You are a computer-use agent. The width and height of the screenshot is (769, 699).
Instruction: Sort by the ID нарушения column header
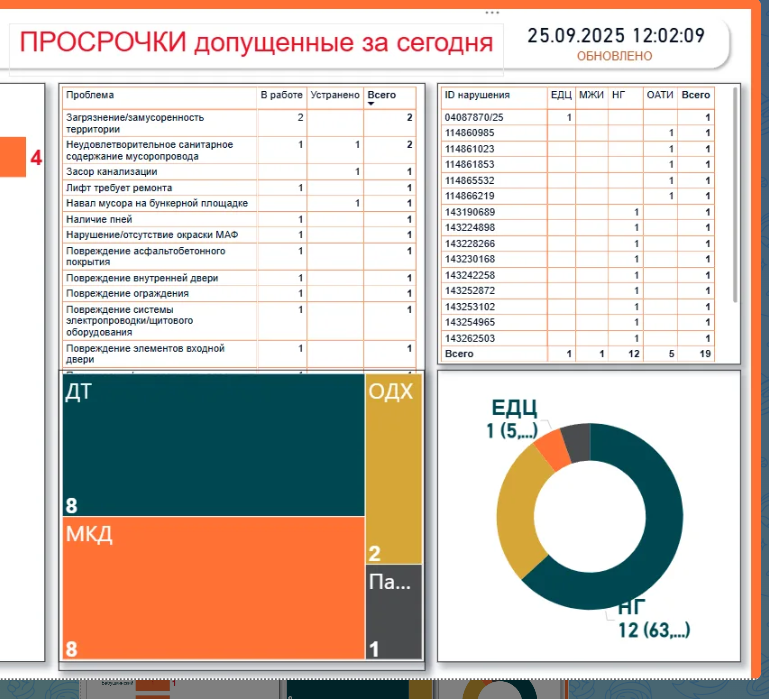point(477,95)
